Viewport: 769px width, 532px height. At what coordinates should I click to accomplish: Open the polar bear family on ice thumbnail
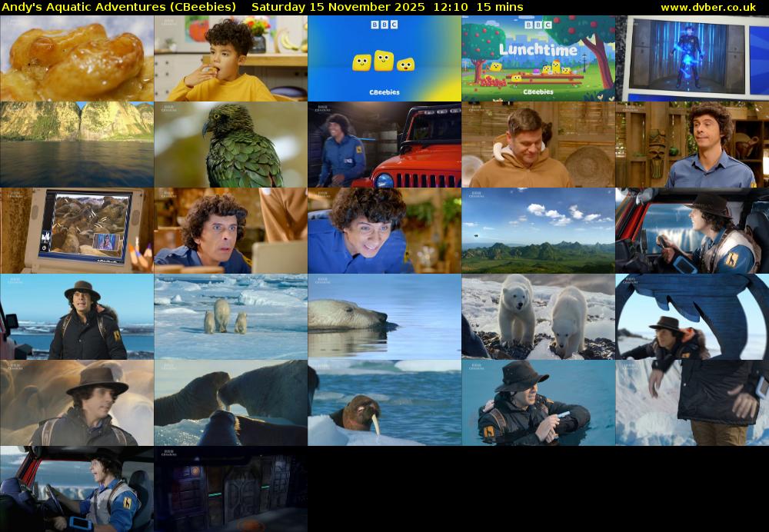click(x=230, y=317)
